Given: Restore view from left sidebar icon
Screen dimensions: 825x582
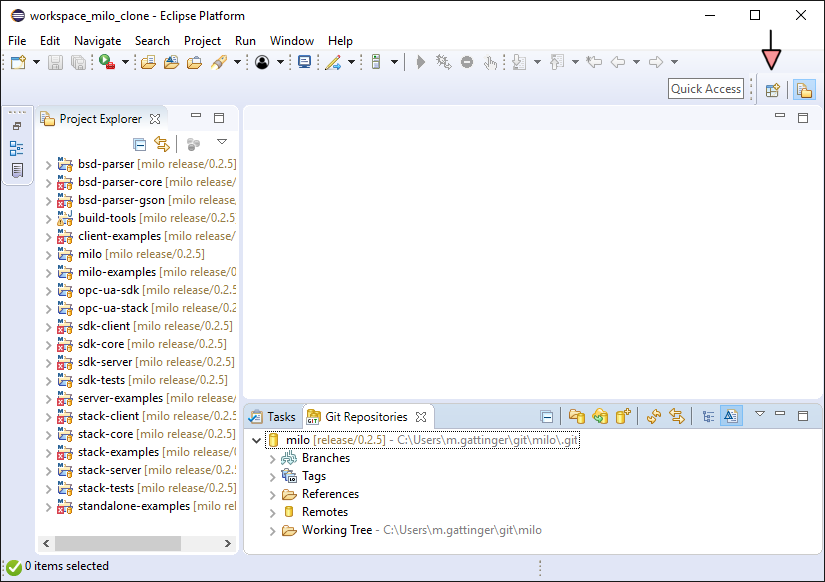Looking at the screenshot, I should click(17, 126).
